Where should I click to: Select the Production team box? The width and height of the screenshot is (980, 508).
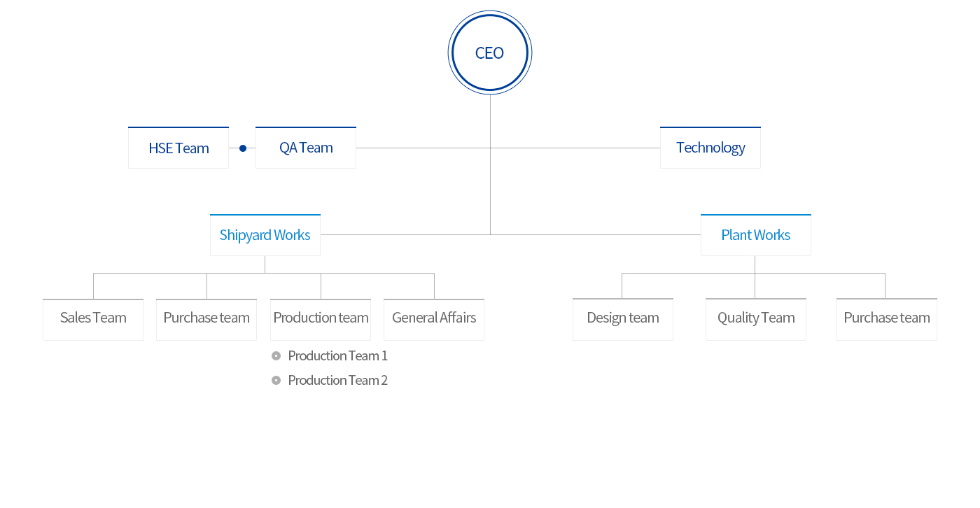[x=321, y=320]
